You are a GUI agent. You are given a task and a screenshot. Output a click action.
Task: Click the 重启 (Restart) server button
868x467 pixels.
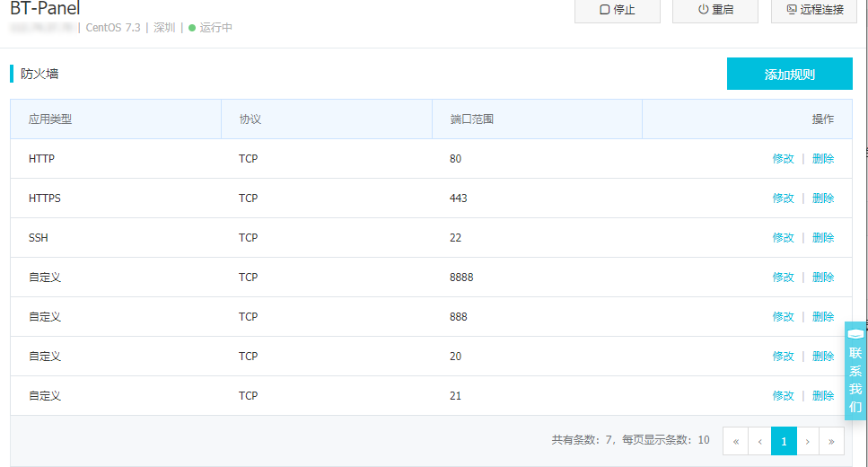[x=715, y=10]
